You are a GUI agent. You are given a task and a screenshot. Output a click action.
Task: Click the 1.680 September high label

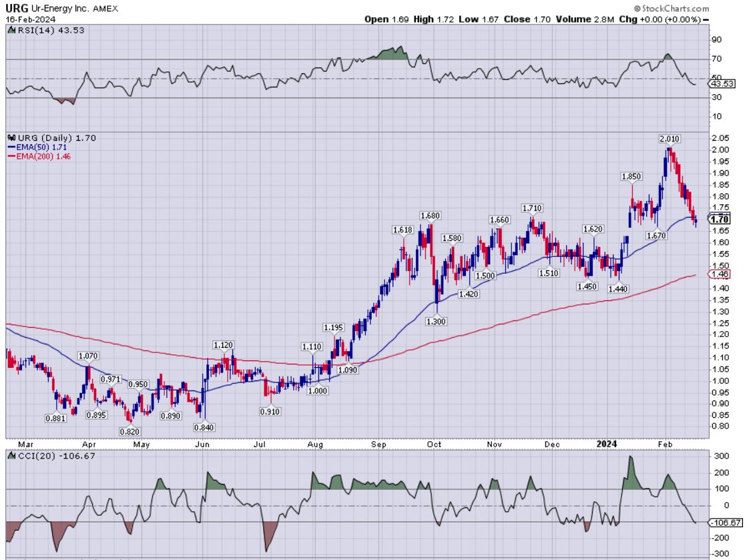[430, 216]
